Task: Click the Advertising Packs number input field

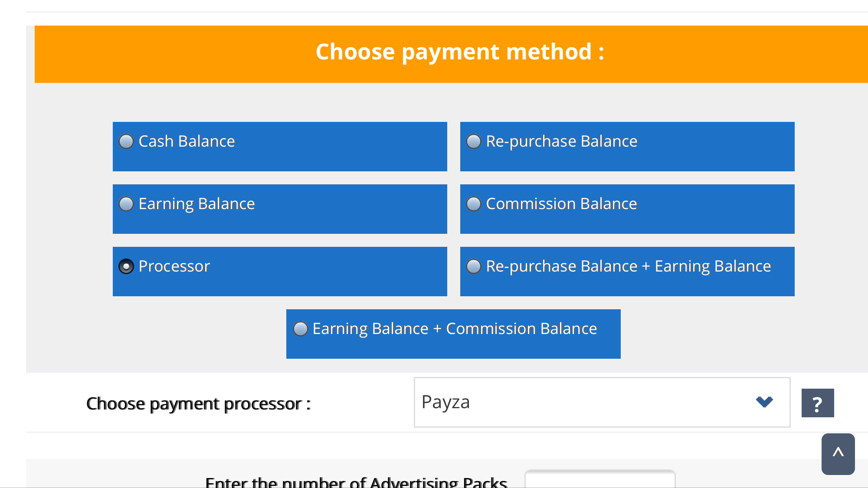Action: [x=599, y=480]
